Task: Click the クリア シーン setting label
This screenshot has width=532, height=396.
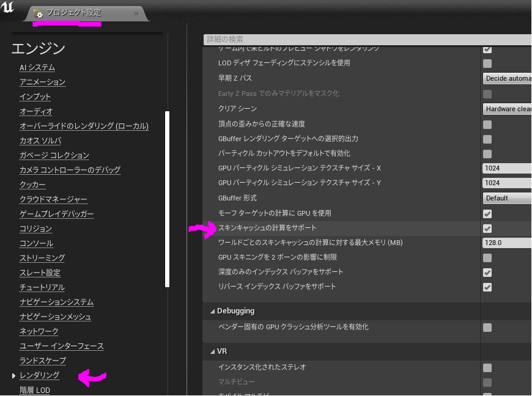Action: point(237,109)
